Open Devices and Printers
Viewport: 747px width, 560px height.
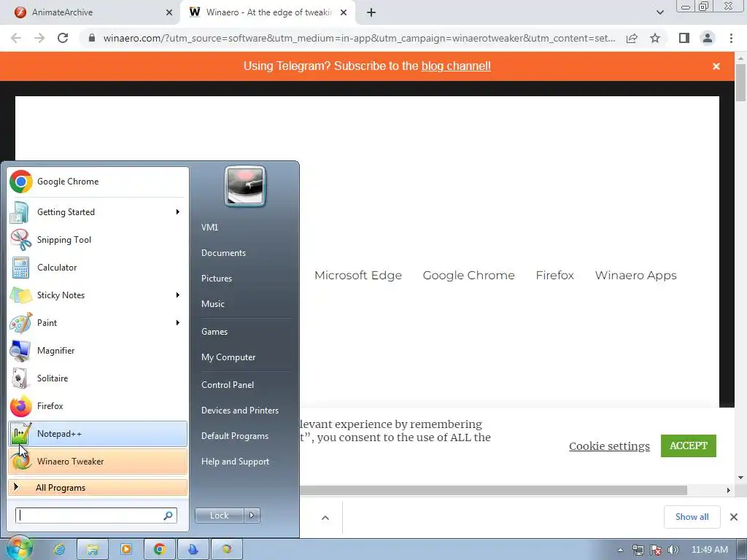tap(239, 410)
